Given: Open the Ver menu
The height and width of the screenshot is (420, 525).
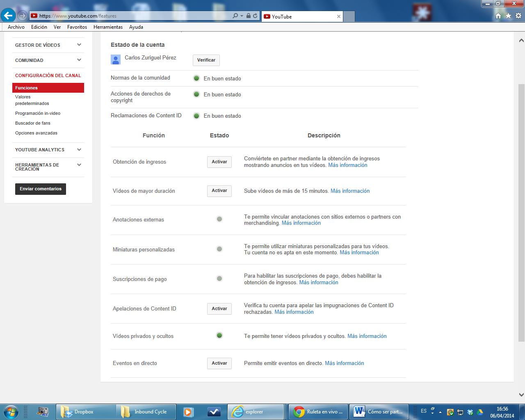Looking at the screenshot, I should pos(57,27).
